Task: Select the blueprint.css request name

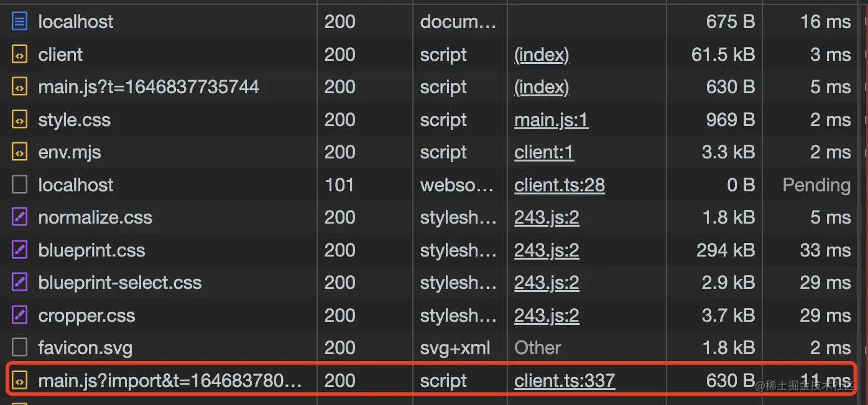Action: click(x=91, y=250)
